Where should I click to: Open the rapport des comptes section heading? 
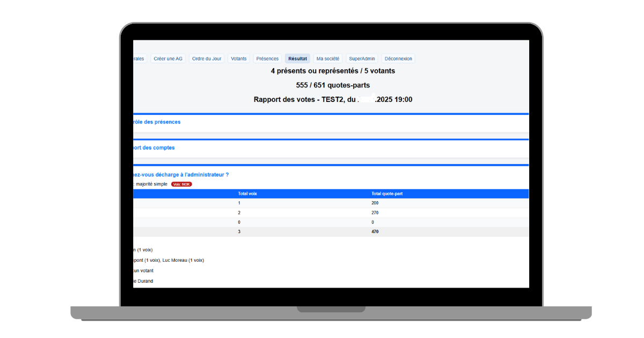click(154, 148)
